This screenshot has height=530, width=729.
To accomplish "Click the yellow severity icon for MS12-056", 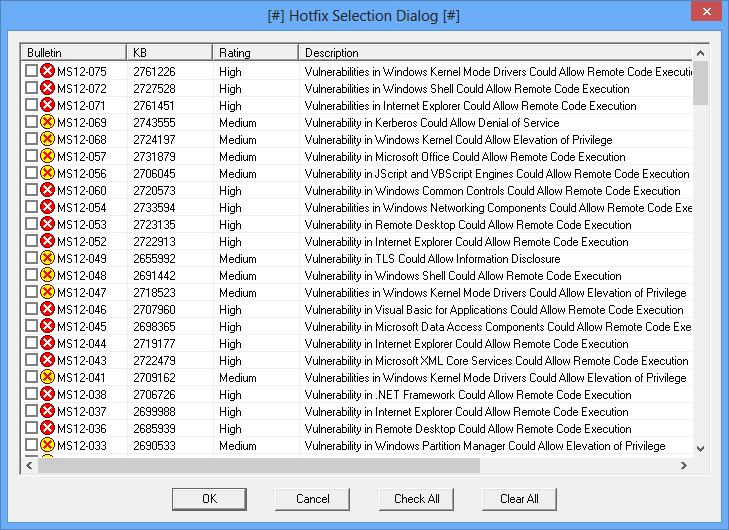I will [47, 173].
